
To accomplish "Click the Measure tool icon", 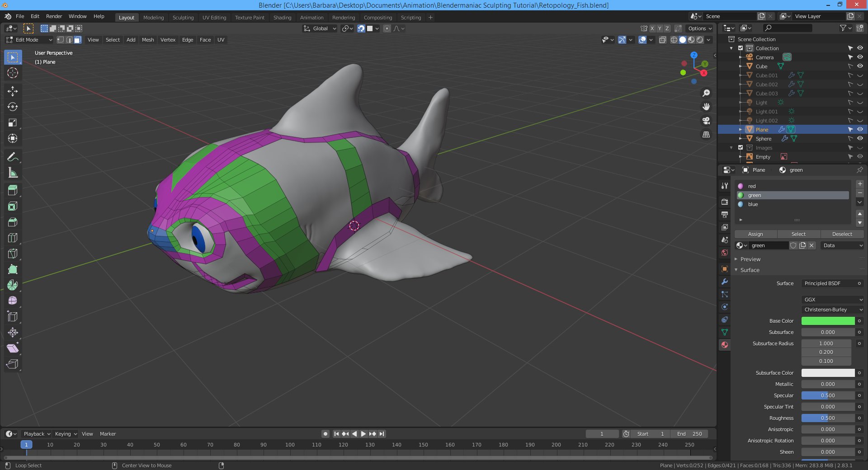I will point(13,173).
